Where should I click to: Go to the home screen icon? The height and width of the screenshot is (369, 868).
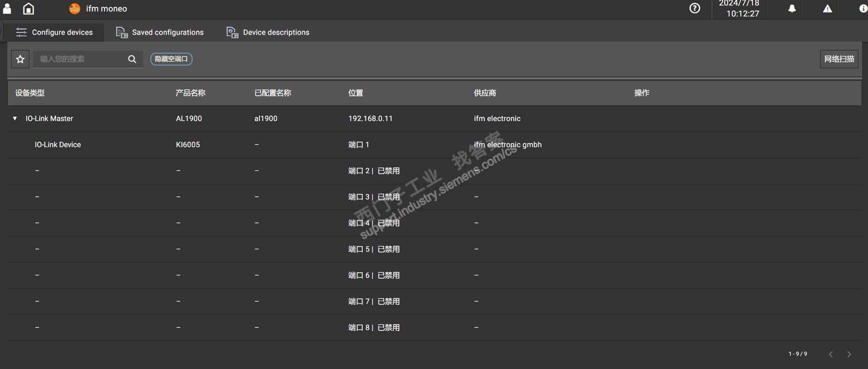click(x=28, y=8)
